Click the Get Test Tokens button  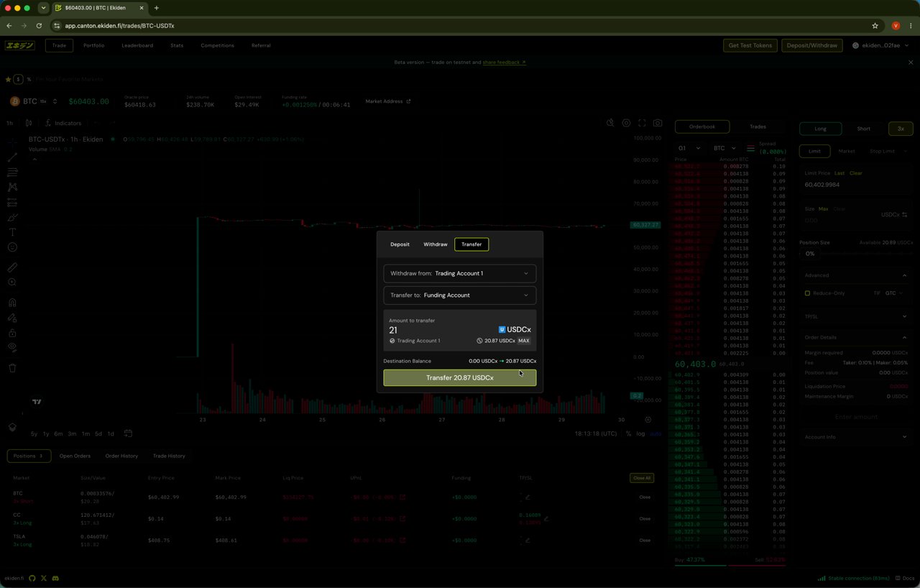pos(750,45)
